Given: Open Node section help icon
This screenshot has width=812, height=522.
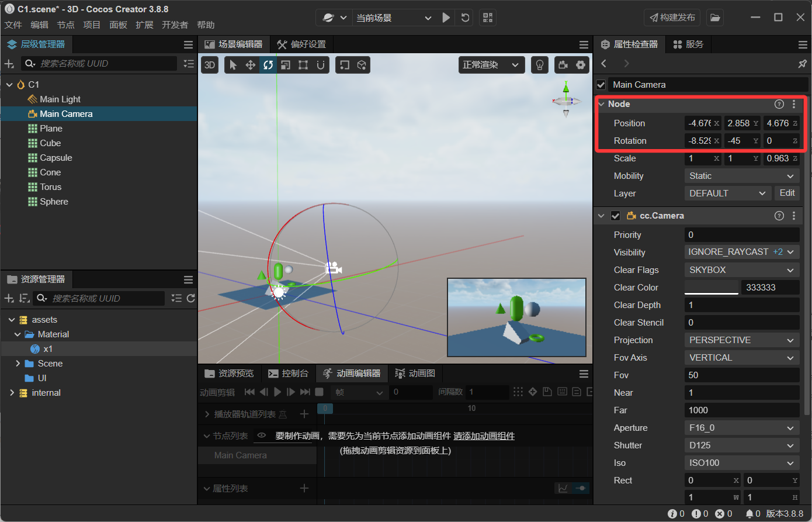Looking at the screenshot, I should click(779, 104).
